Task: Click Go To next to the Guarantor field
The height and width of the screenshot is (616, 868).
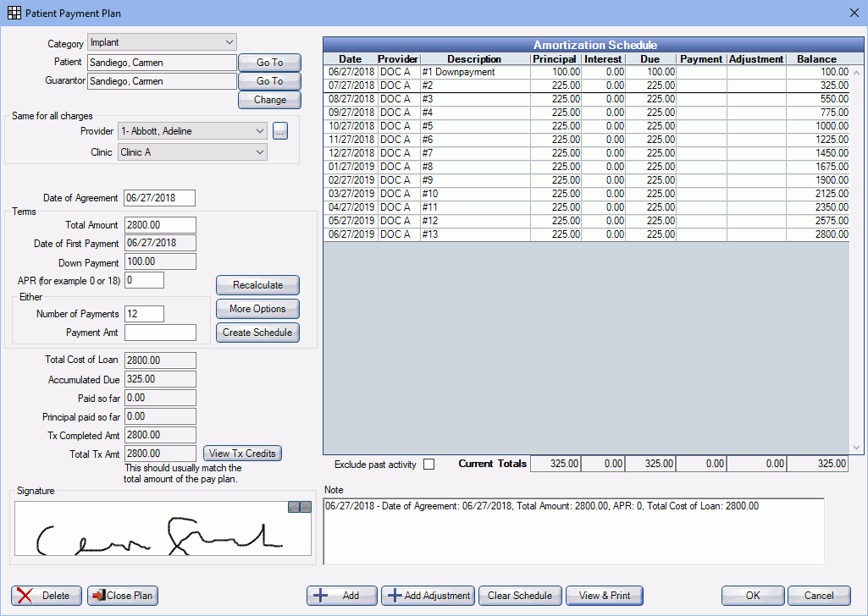Action: click(x=269, y=81)
